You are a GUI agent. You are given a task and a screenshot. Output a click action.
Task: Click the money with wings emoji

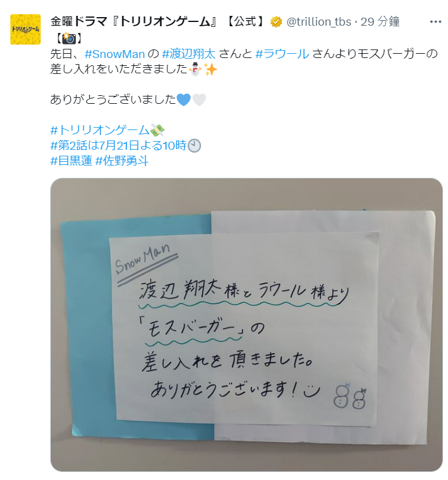point(157,130)
